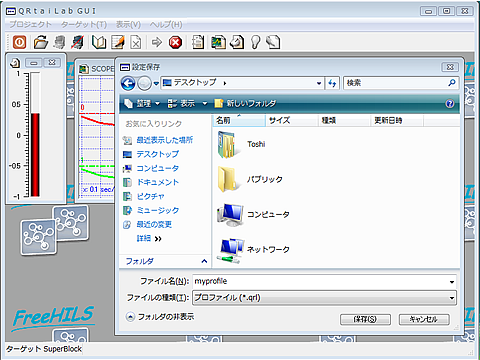Select the パブリック folder
Image resolution: width=480 pixels, height=360 pixels.
(x=250, y=179)
